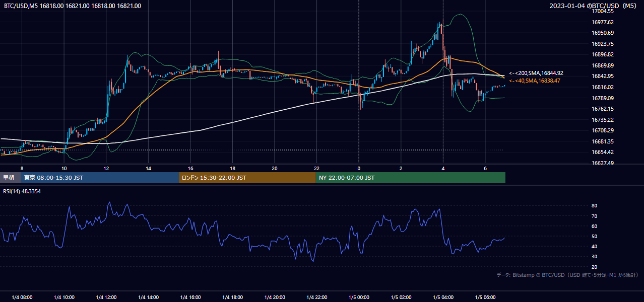Click hour label 22 above the session bar
This screenshot has height=302, width=644.
(317, 168)
